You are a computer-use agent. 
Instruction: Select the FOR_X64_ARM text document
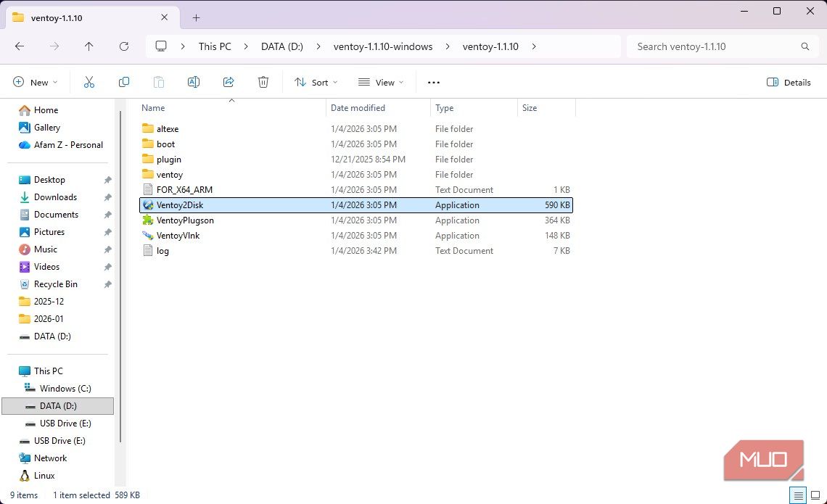pyautogui.click(x=356, y=190)
